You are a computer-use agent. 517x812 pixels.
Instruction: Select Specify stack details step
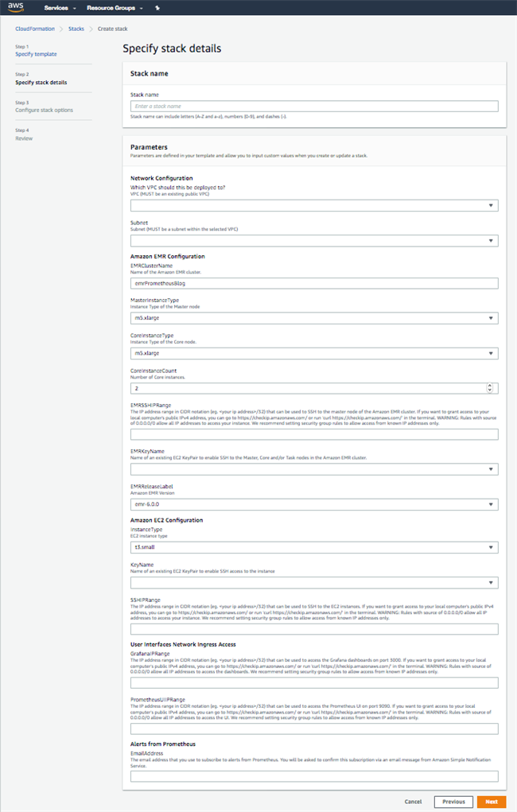41,83
